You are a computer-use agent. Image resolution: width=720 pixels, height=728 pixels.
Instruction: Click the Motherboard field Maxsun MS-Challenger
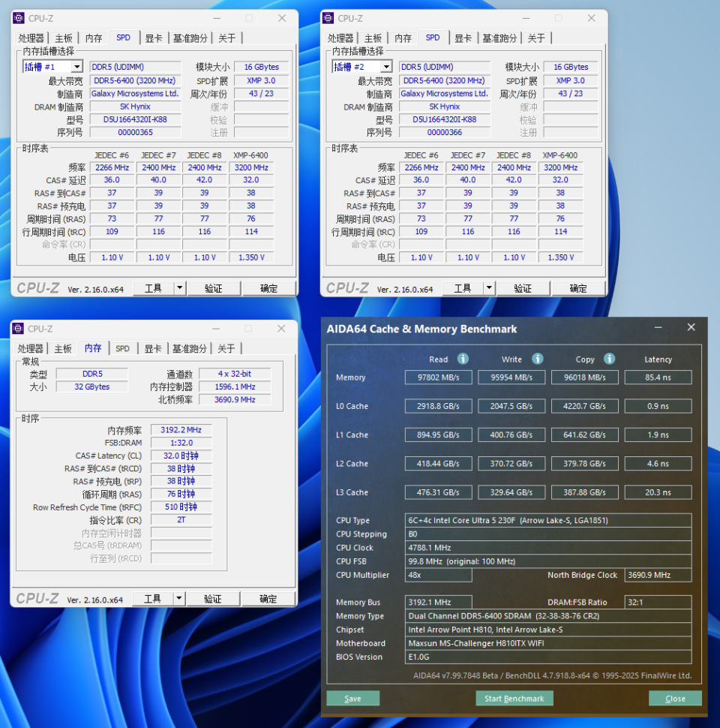(x=548, y=643)
